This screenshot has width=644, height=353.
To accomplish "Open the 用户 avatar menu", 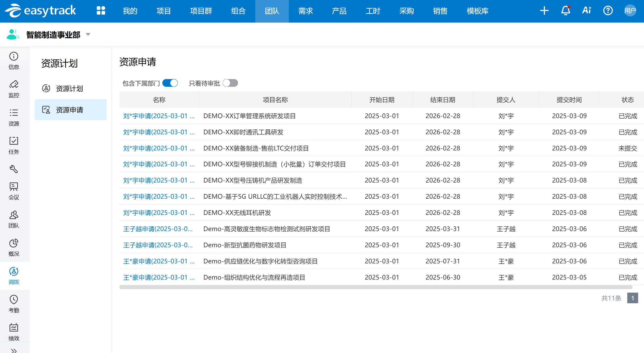I will pyautogui.click(x=630, y=11).
